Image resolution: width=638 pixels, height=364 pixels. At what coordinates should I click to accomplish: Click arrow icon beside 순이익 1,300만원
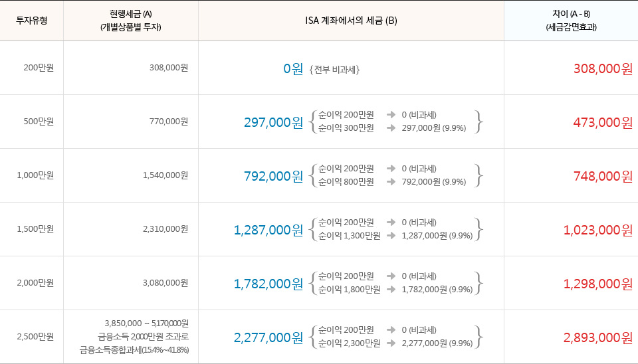tap(391, 236)
